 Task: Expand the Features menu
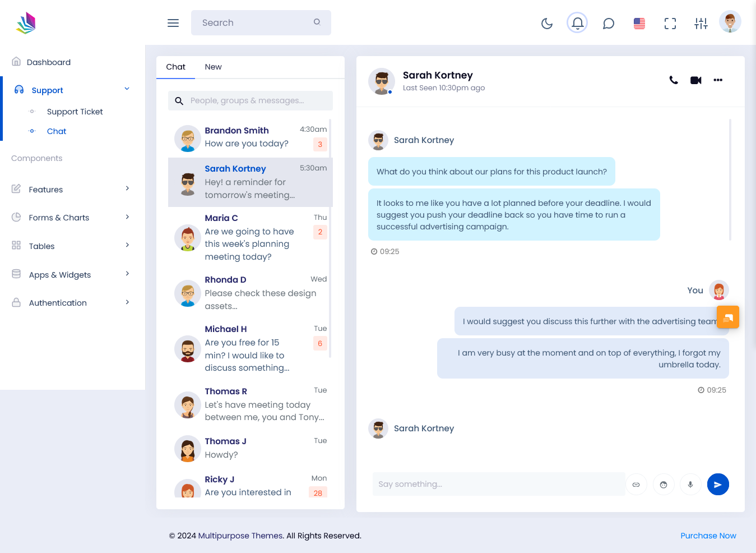coord(46,190)
